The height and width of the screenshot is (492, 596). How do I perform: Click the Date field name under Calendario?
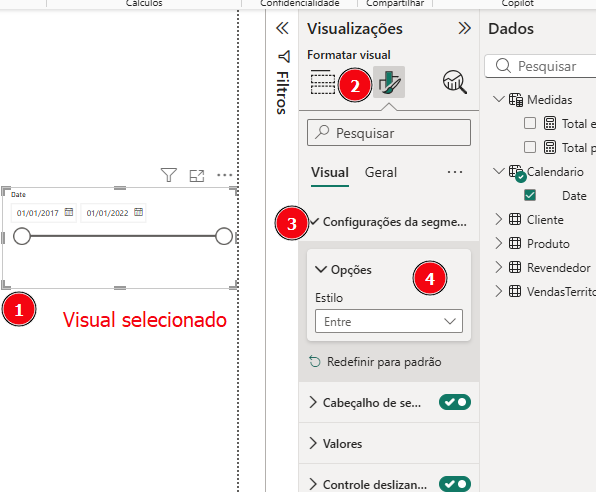[574, 195]
